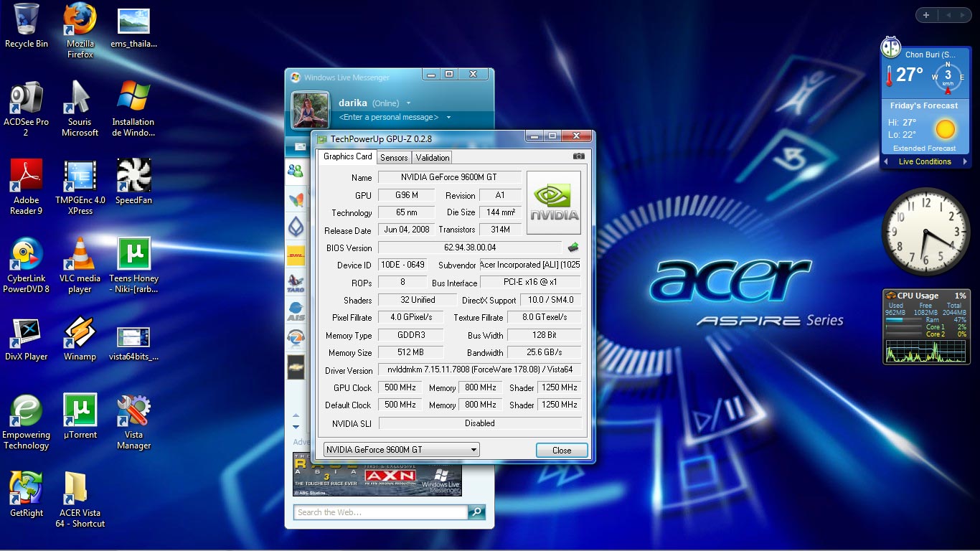This screenshot has height=551, width=980.
Task: Open the darika online status dropdown arrow
Action: coord(408,103)
